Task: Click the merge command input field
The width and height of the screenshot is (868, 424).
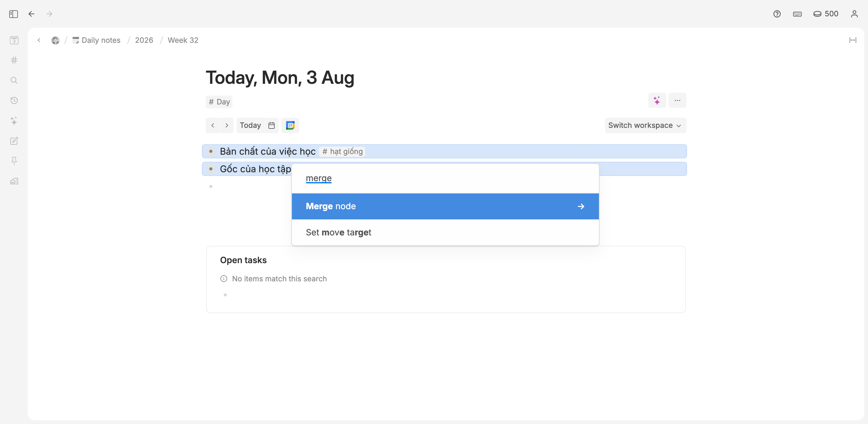Action: [445, 178]
